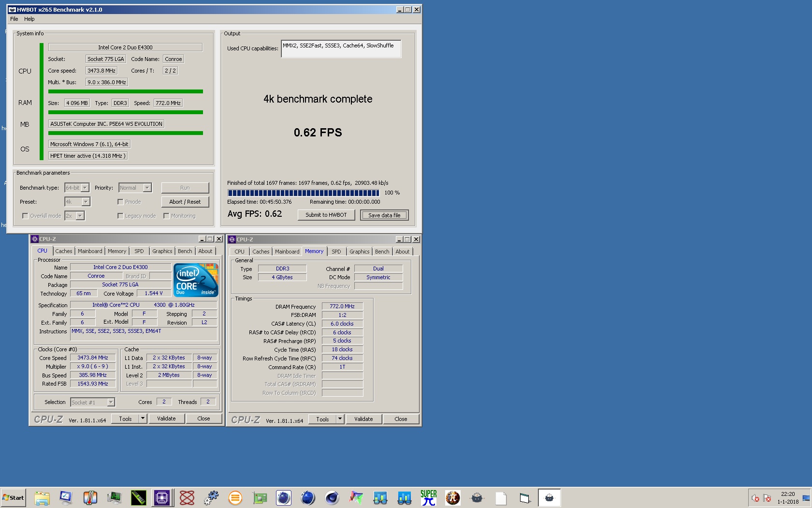Screen dimensions: 812x508
Task: Open Action Center flag in system tray
Action: coord(767,498)
